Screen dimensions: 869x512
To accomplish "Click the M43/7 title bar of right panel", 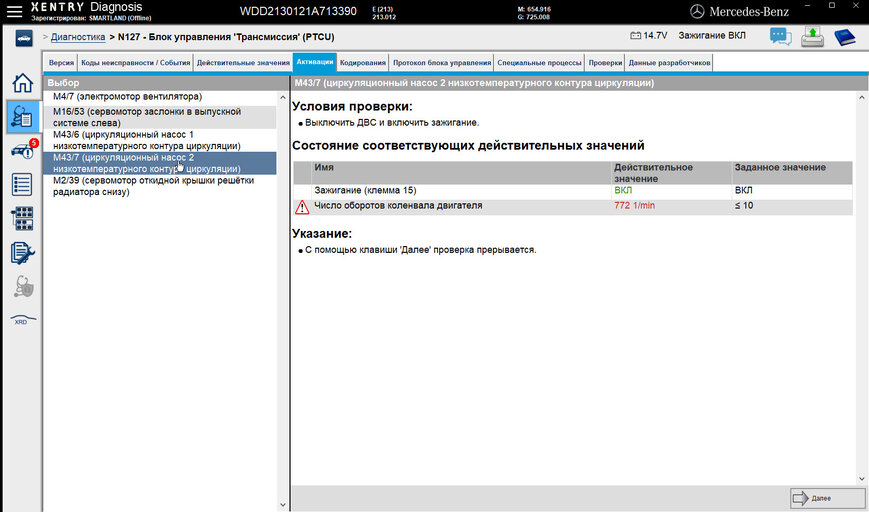I will pos(579,83).
